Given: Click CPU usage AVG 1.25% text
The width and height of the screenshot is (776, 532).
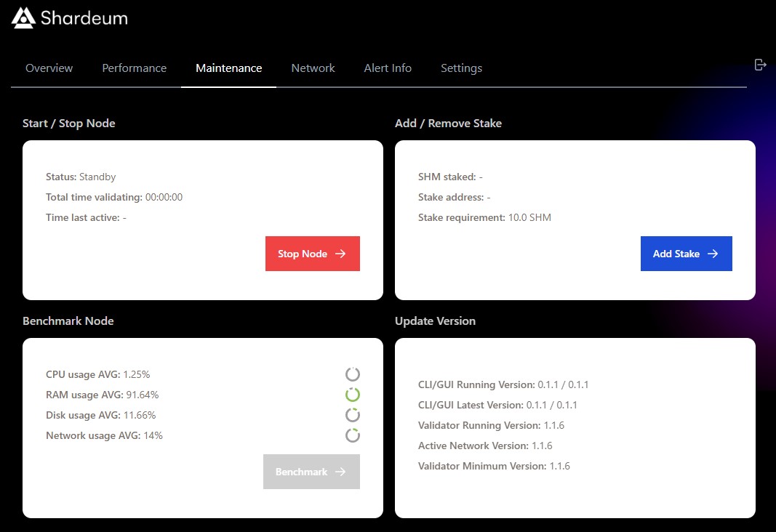Looking at the screenshot, I should click(97, 374).
